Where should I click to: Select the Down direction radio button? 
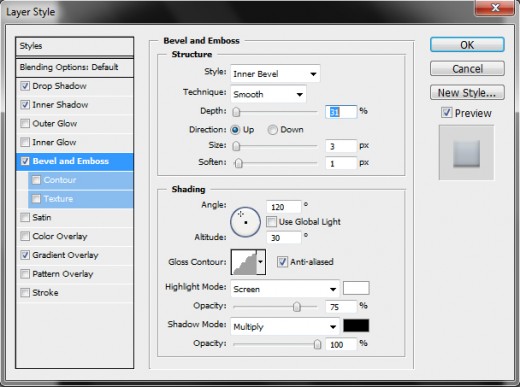click(x=272, y=130)
